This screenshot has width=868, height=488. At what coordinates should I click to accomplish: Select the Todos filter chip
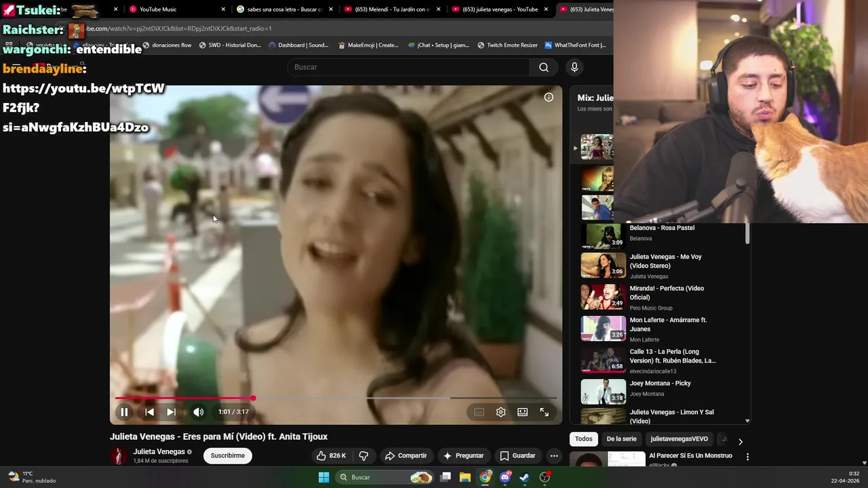(584, 439)
